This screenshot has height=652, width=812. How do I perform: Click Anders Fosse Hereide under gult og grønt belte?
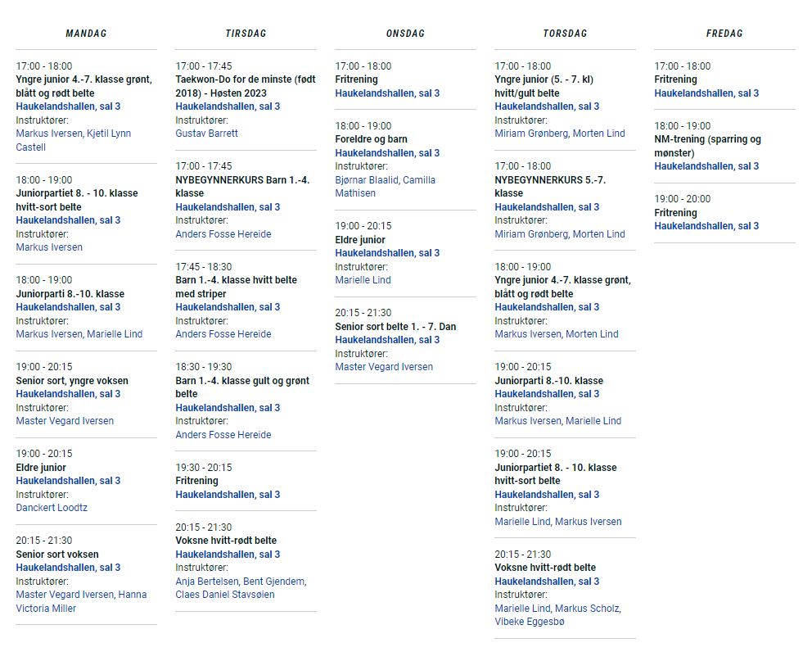point(223,434)
